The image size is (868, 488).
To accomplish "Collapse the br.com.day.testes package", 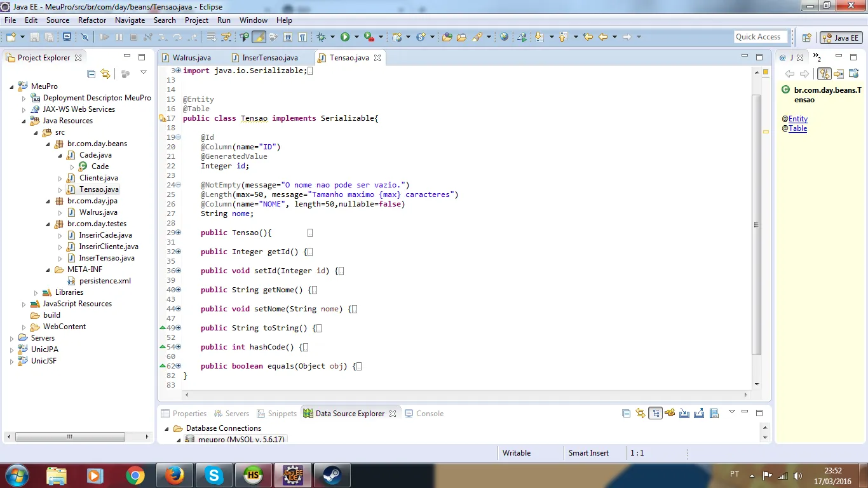I will tap(48, 224).
